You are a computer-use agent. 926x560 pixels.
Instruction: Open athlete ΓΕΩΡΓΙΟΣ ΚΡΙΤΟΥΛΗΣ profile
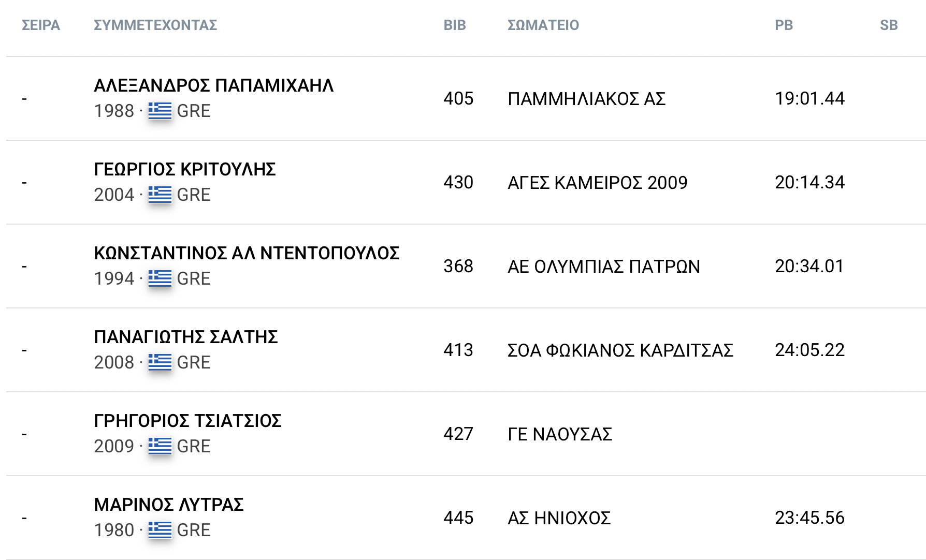185,169
